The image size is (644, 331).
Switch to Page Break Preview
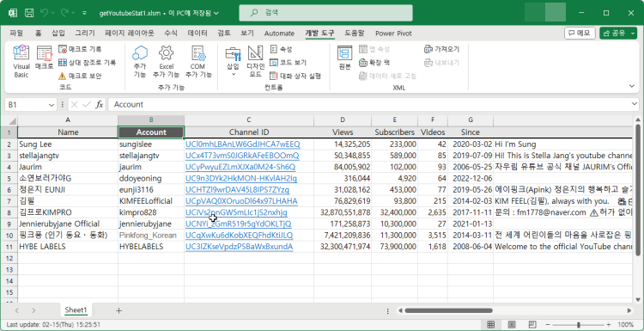[532, 324]
